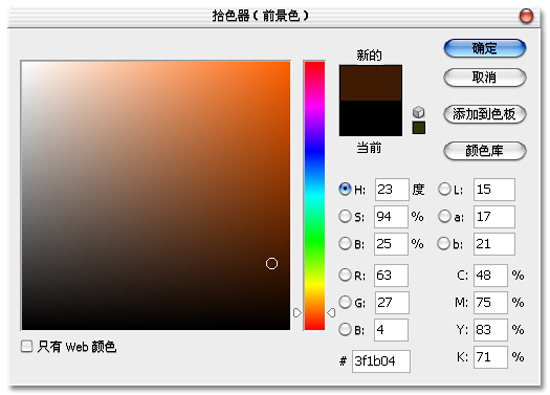
Task: Click the hue slider's right arrow handle
Action: pyautogui.click(x=331, y=313)
